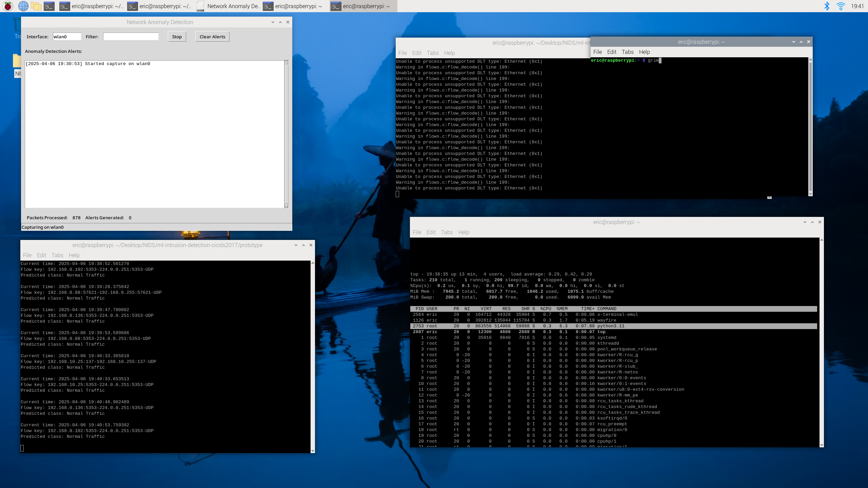
Task: Switch to Network Anomaly De.. taskbar window
Action: (x=228, y=6)
